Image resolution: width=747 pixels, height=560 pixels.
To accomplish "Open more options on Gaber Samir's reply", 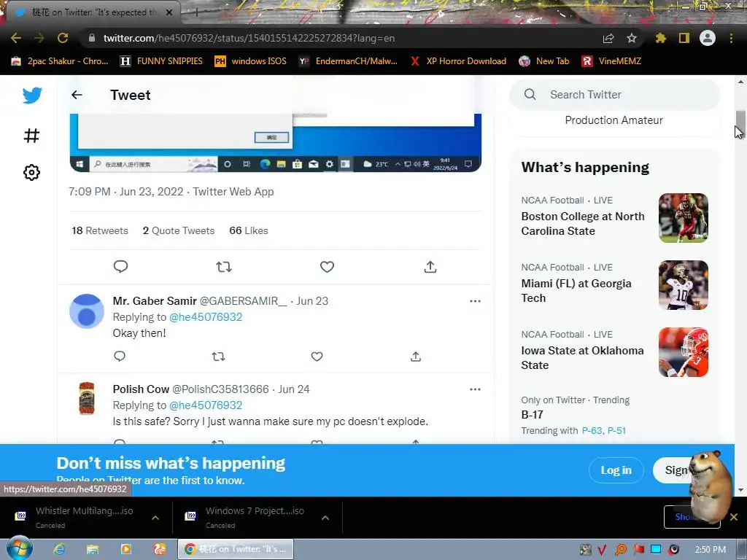I will click(x=475, y=301).
